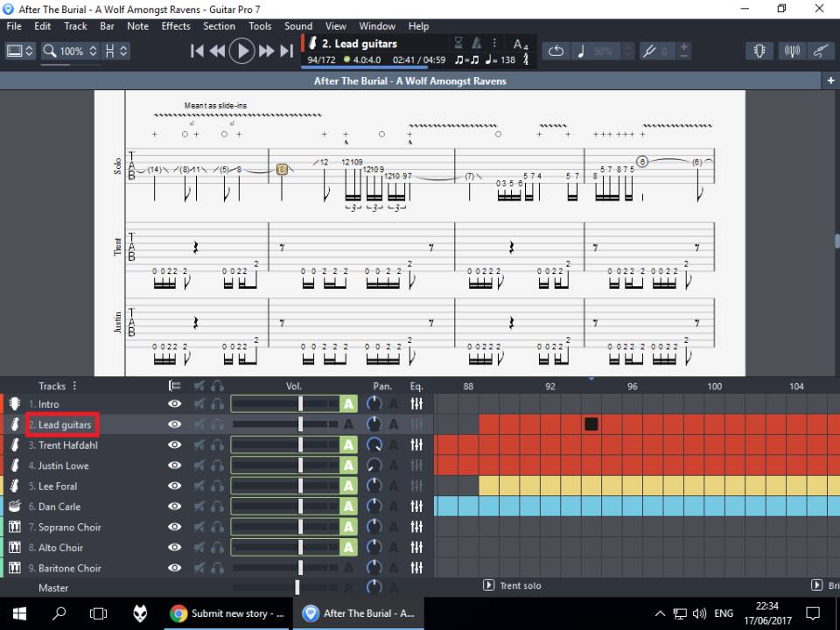Rewind to the previous bar

click(217, 51)
